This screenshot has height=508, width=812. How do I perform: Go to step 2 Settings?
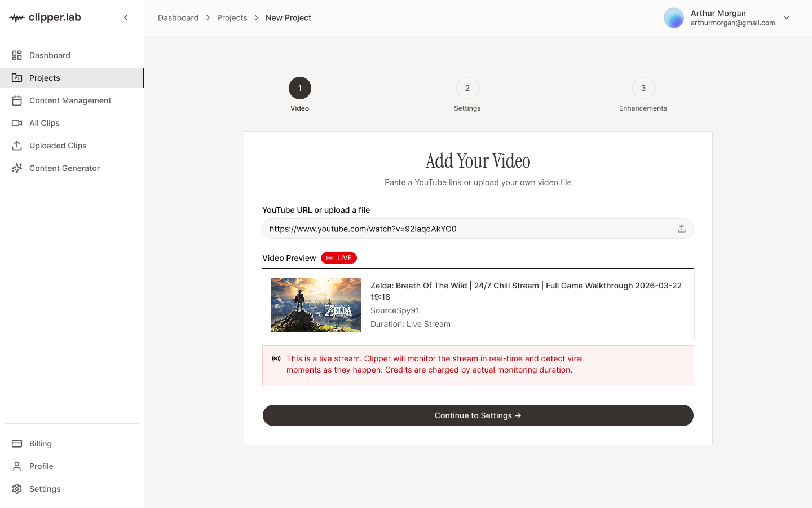[x=467, y=88]
